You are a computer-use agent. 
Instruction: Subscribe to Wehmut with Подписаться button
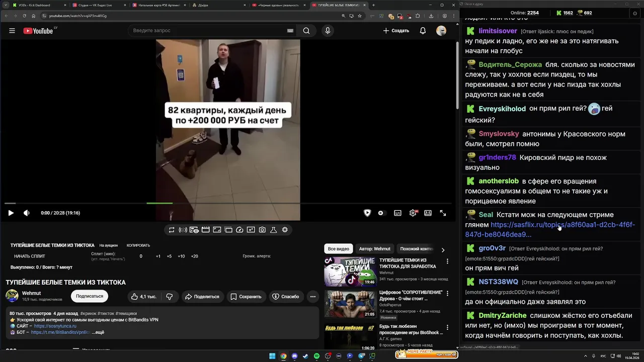(x=90, y=296)
